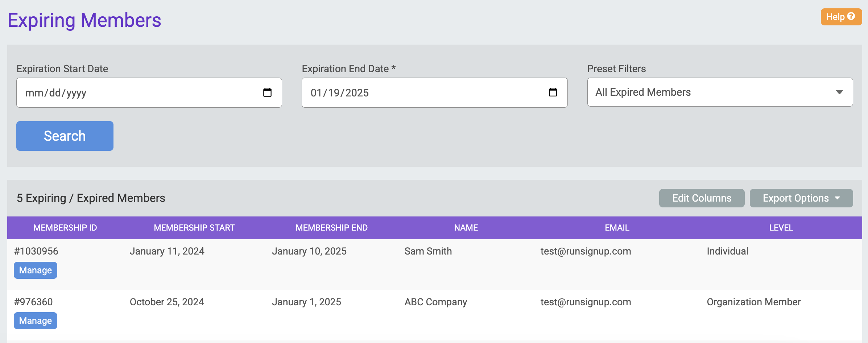868x343 pixels.
Task: Click the question mark Help icon
Action: [x=851, y=17]
